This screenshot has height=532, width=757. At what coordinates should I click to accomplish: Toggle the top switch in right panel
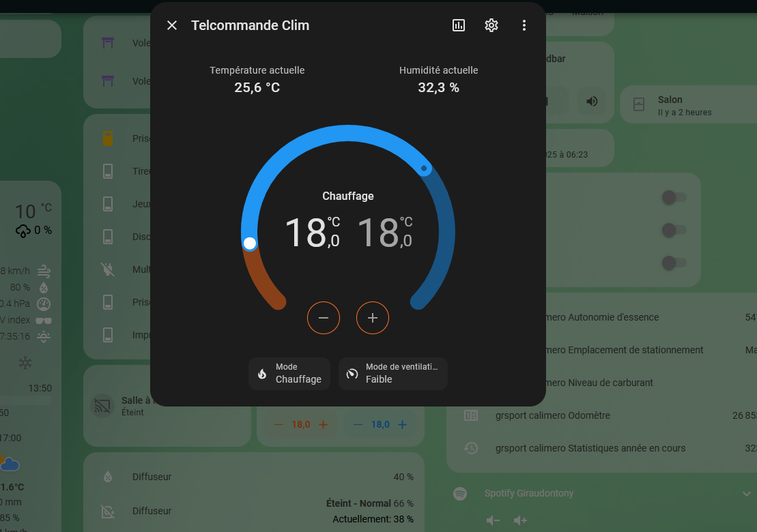pyautogui.click(x=674, y=198)
